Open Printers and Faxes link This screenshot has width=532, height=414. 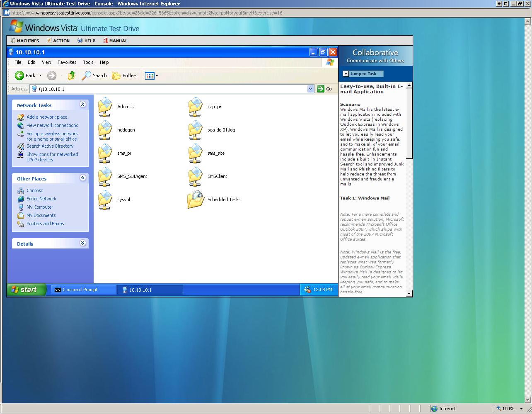click(x=45, y=224)
